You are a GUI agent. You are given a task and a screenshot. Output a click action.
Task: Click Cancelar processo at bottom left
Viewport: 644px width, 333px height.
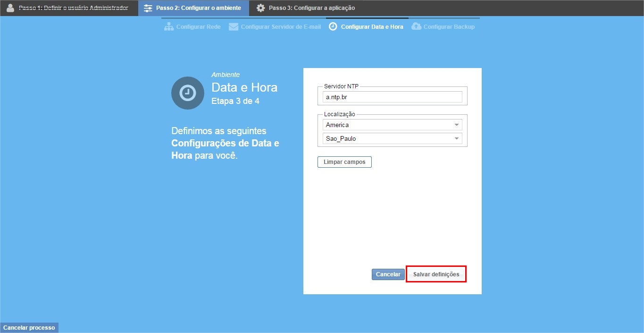pyautogui.click(x=29, y=328)
